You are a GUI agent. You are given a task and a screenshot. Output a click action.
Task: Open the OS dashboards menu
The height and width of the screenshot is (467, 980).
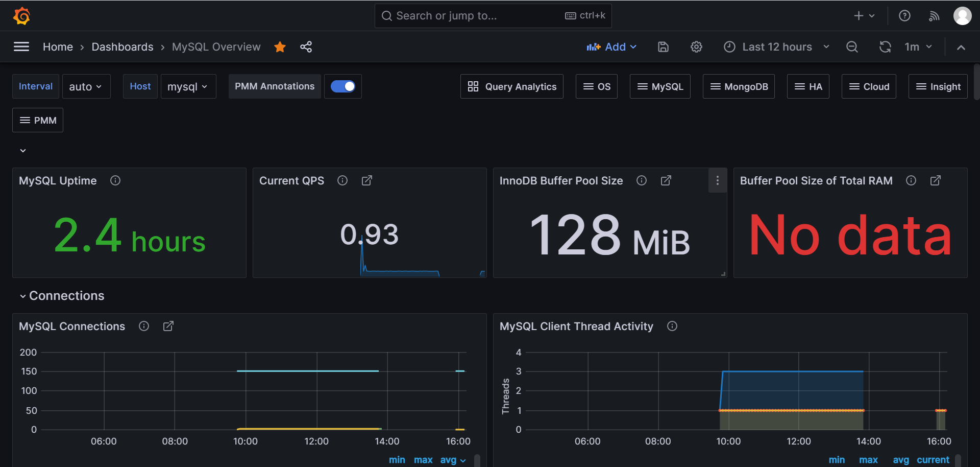(x=597, y=86)
